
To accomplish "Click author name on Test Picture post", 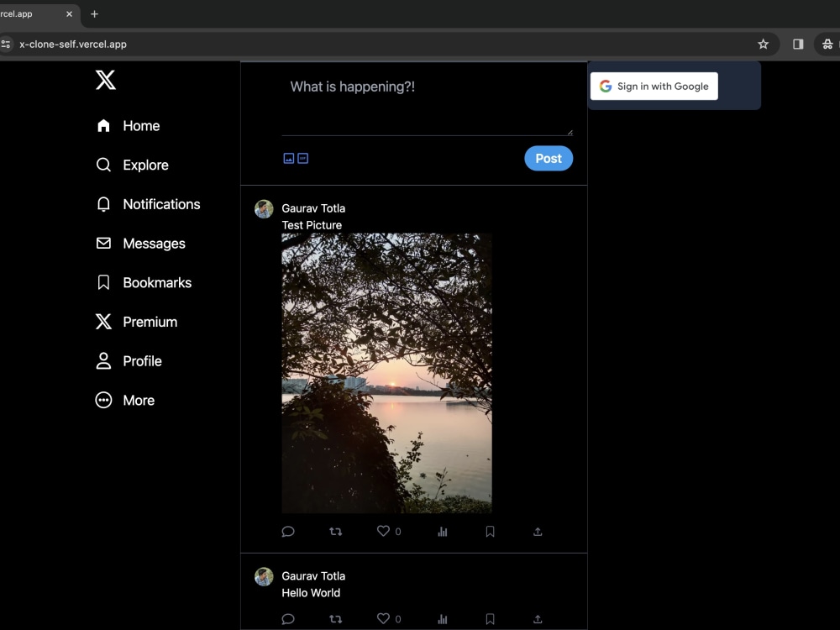I will point(313,208).
